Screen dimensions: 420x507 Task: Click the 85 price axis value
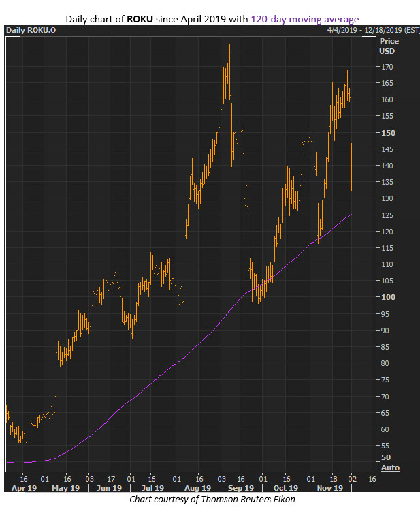(x=385, y=347)
